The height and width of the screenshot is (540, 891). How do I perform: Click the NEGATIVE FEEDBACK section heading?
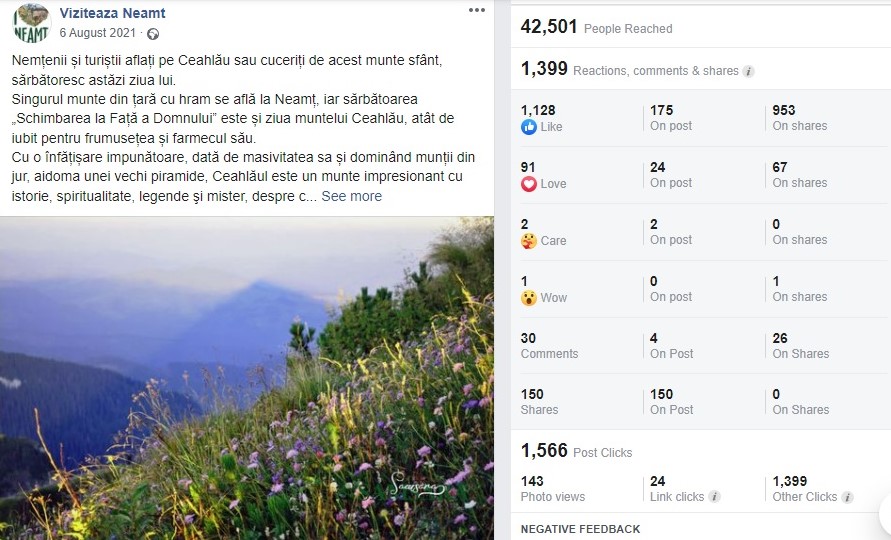580,529
